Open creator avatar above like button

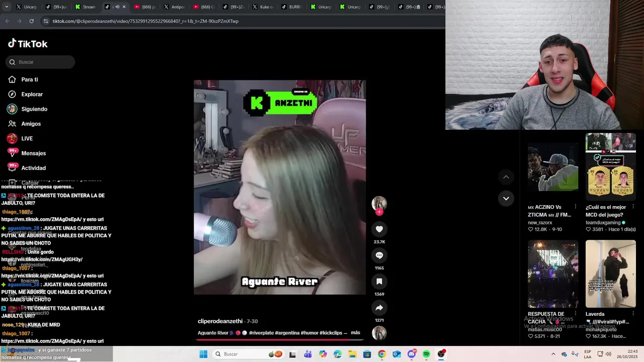pyautogui.click(x=379, y=203)
